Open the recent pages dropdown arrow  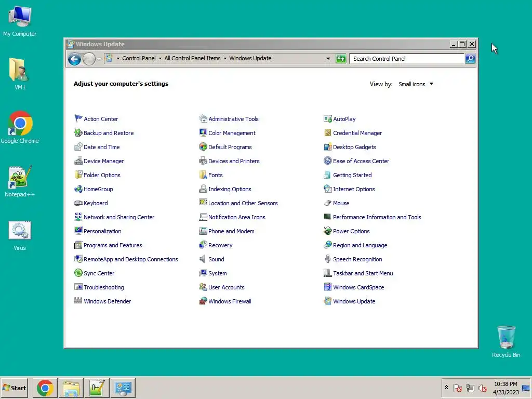pyautogui.click(x=99, y=59)
